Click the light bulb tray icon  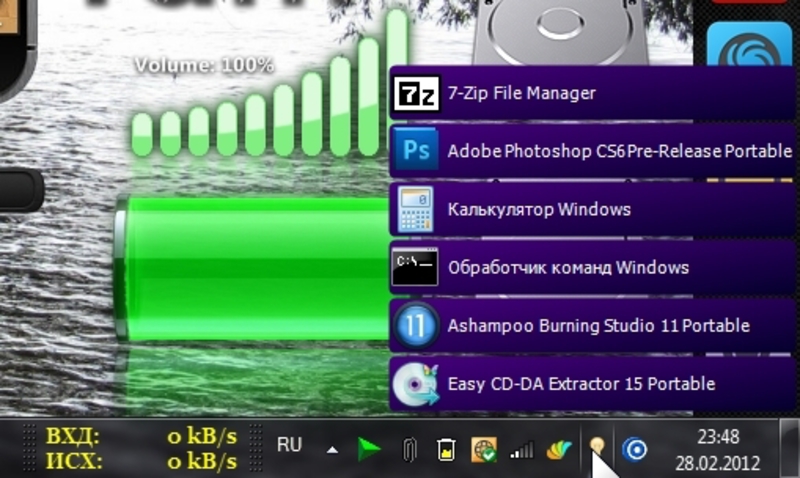(x=596, y=447)
